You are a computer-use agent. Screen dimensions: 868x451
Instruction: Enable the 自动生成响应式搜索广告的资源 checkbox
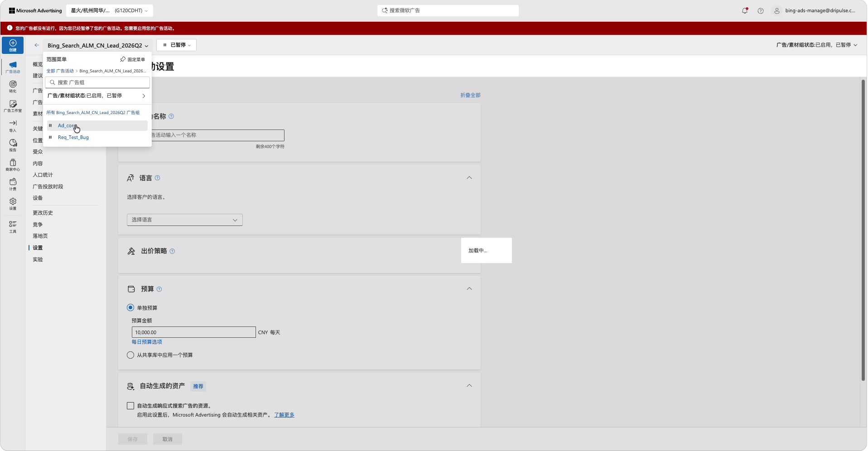point(130,406)
